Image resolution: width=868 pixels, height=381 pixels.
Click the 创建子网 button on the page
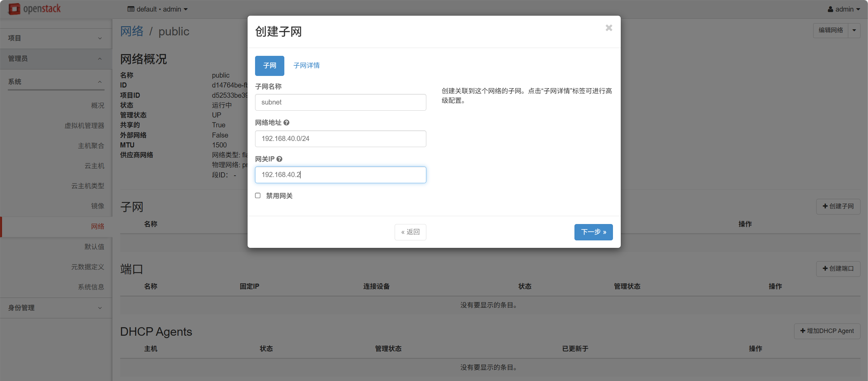[x=838, y=206]
